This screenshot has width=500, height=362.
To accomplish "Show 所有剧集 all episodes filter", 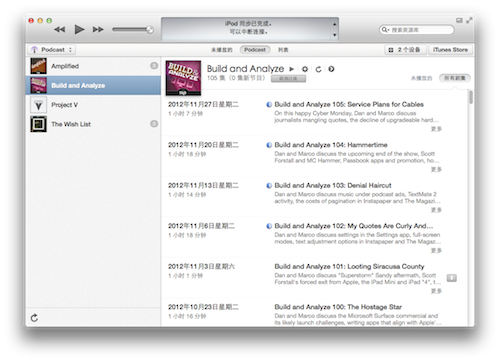I will [455, 78].
